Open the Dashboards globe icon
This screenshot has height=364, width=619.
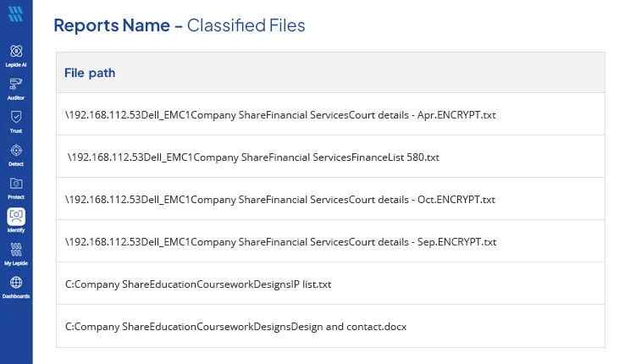(x=16, y=282)
